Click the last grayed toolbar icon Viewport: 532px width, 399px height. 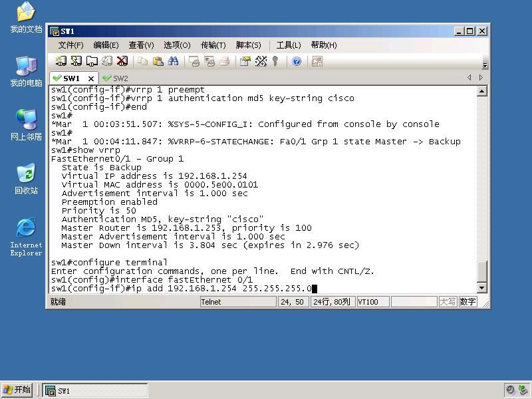pyautogui.click(x=317, y=61)
